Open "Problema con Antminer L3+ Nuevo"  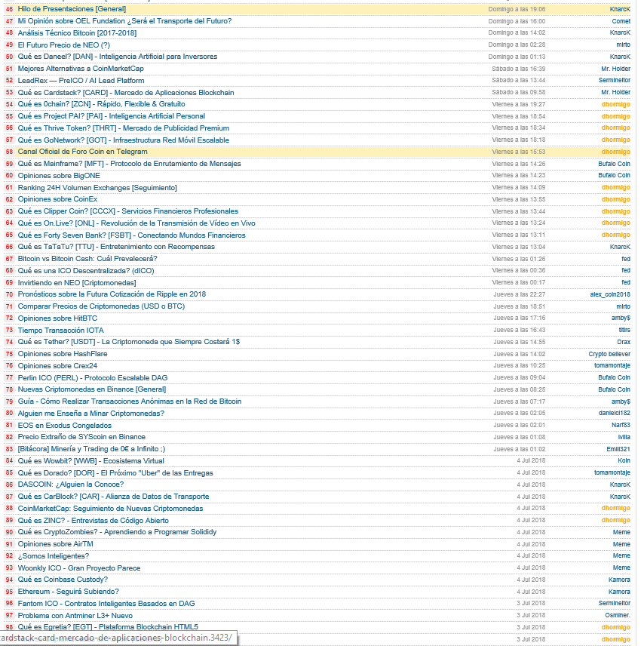(x=75, y=616)
